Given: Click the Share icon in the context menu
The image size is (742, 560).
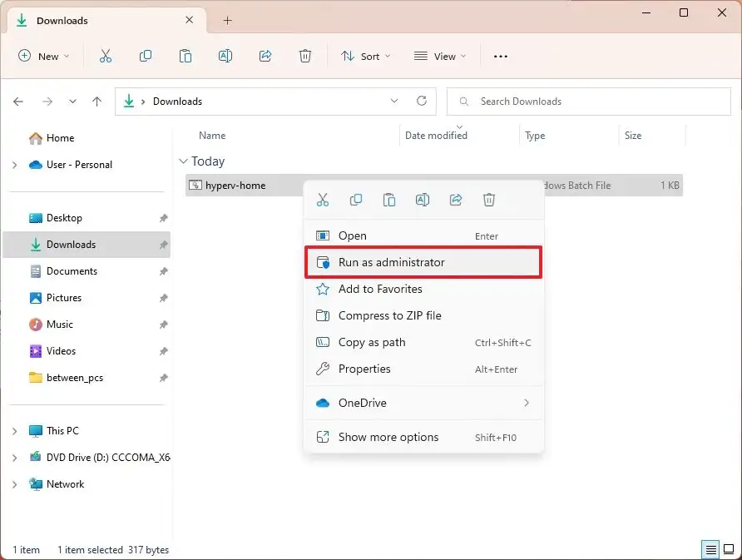Looking at the screenshot, I should tap(455, 200).
